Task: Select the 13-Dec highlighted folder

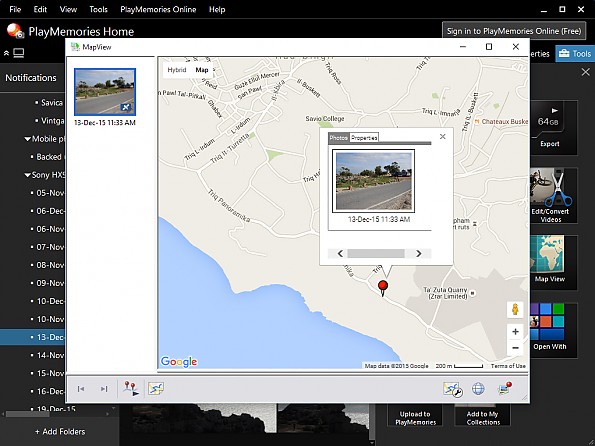Action: click(33, 337)
